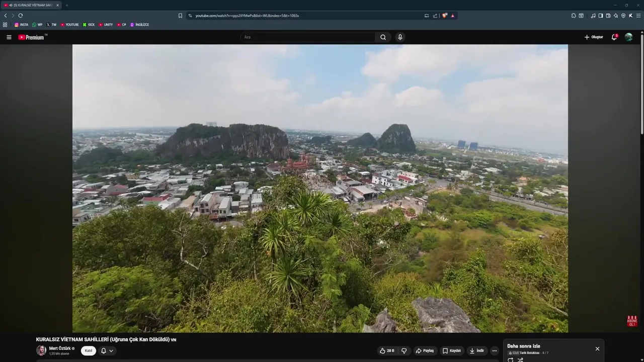Open the INSTA bookmark
644x362 pixels.
point(21,25)
